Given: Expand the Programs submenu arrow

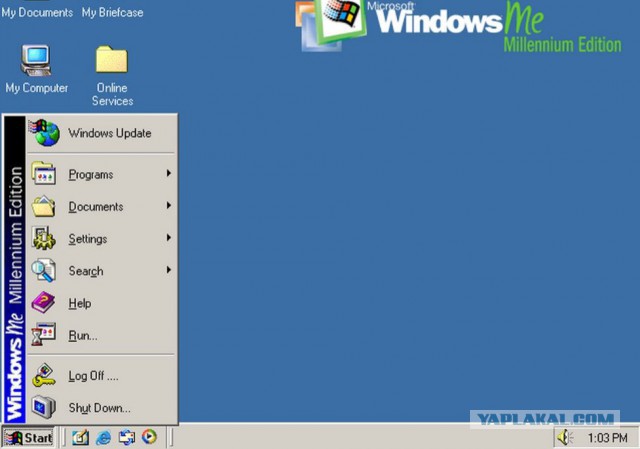Looking at the screenshot, I should point(169,174).
